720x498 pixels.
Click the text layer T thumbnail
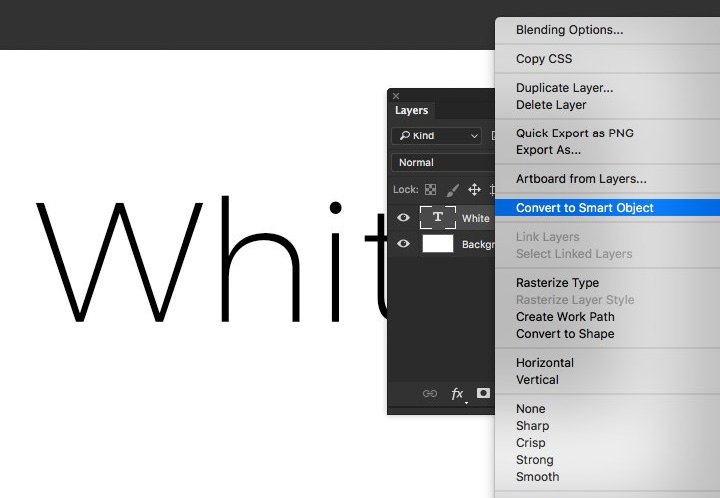(438, 217)
